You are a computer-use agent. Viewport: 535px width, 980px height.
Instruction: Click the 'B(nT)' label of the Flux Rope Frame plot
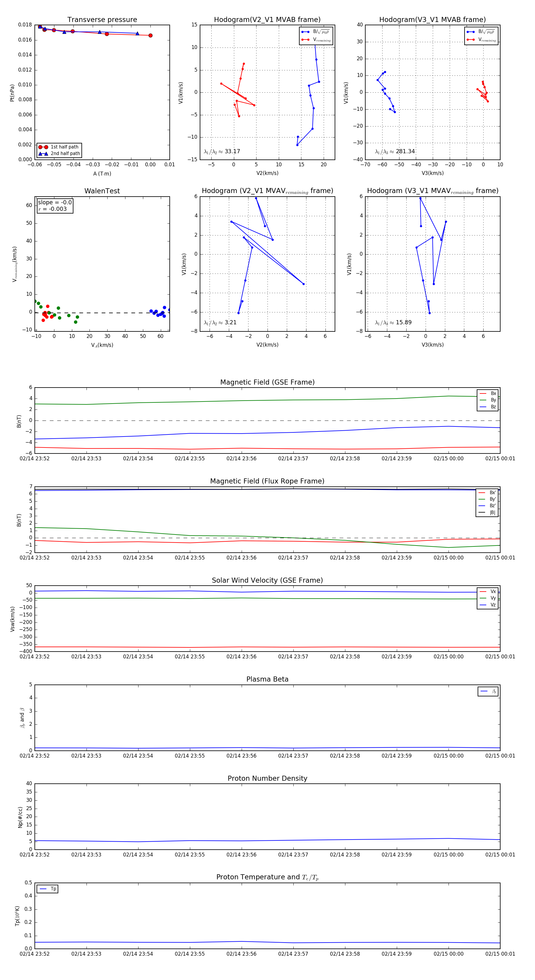pos(19,520)
